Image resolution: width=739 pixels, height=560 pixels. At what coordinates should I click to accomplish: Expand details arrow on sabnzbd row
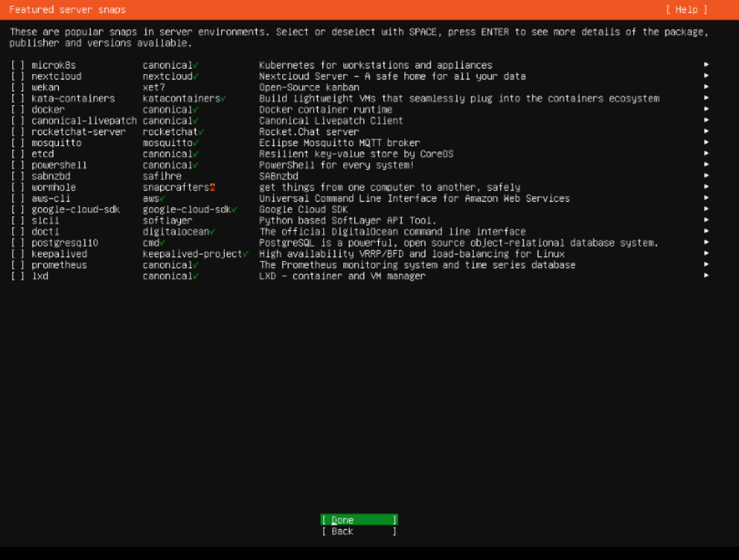point(706,175)
